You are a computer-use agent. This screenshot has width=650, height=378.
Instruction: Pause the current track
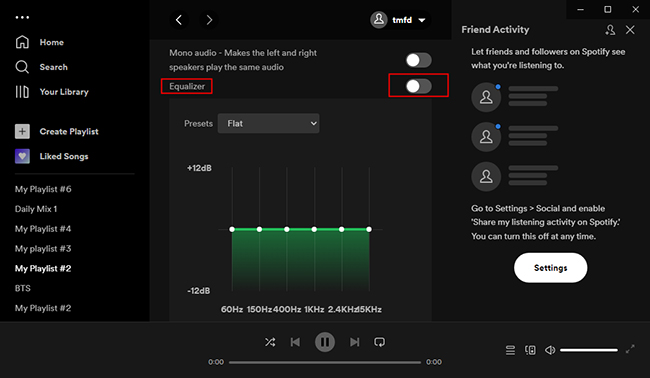coord(325,342)
